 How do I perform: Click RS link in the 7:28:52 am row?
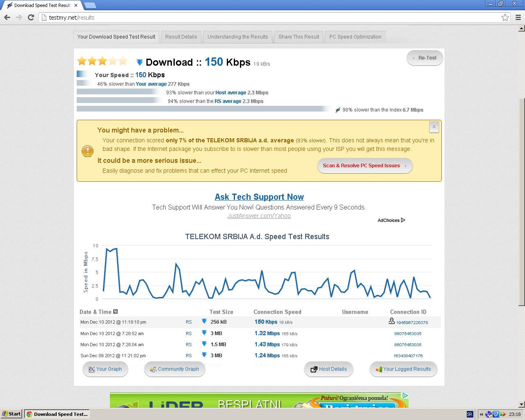(x=189, y=333)
